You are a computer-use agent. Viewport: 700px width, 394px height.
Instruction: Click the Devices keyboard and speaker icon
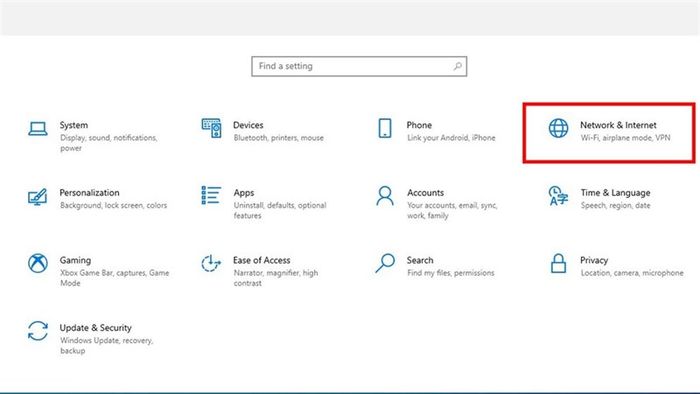(211, 128)
